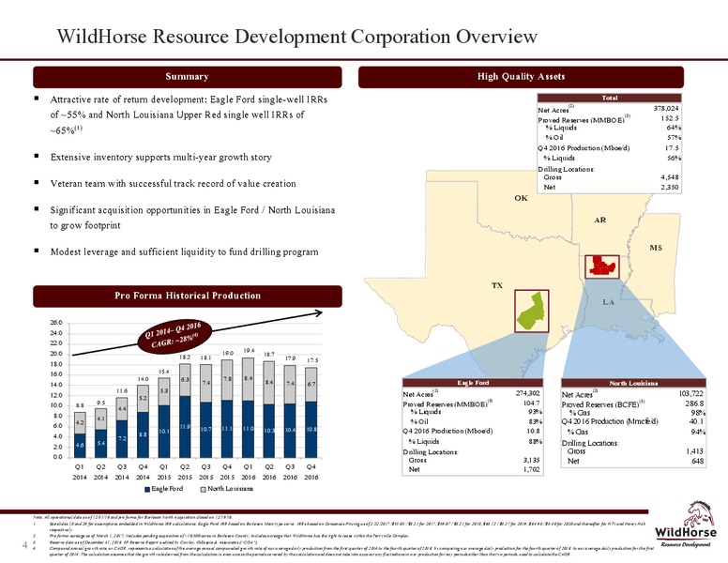Click the CAGR ~28% oval callout
Image resolution: width=728 pixels, height=563 pixels.
tap(176, 335)
